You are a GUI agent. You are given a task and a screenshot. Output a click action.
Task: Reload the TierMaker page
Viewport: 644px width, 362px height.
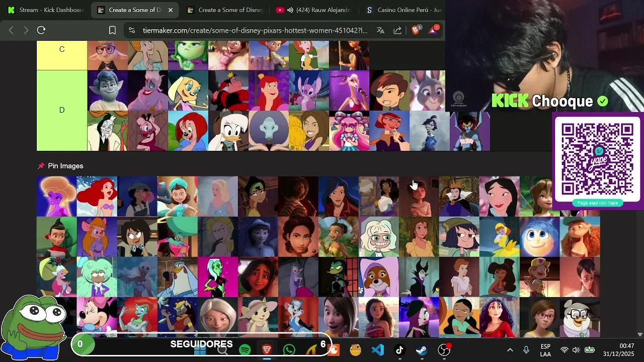41,30
